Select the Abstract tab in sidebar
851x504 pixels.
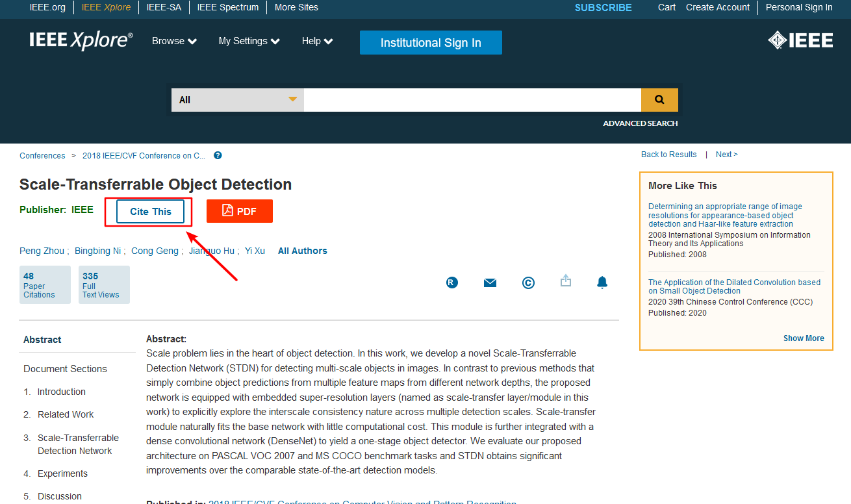(x=42, y=340)
